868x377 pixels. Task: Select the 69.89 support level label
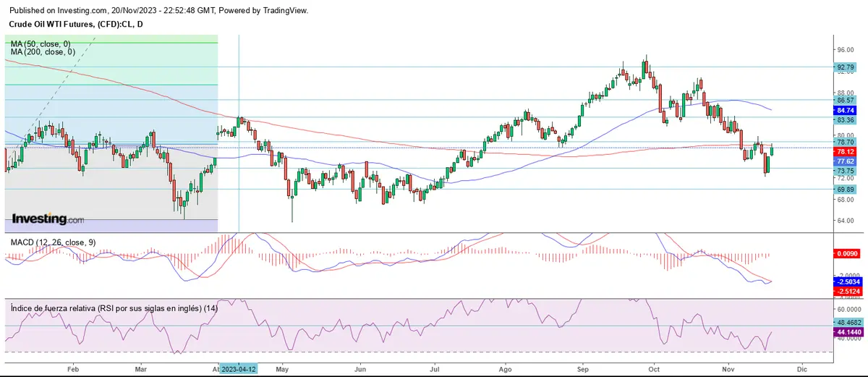coord(846,189)
